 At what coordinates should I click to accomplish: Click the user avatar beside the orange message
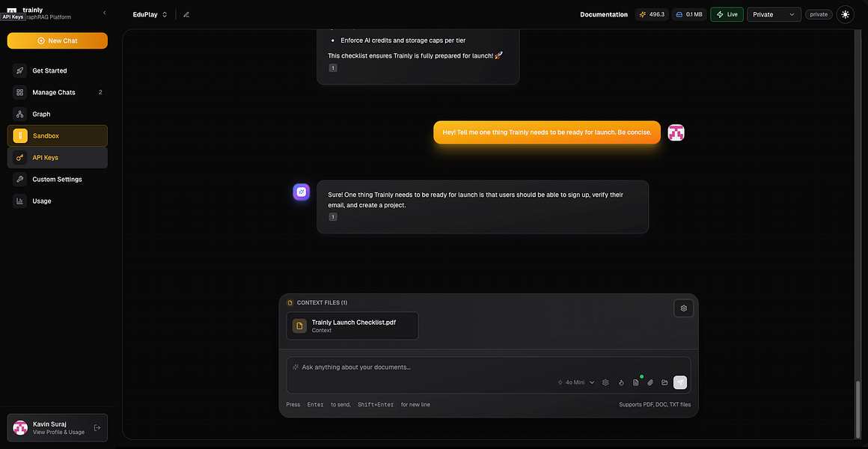click(676, 133)
